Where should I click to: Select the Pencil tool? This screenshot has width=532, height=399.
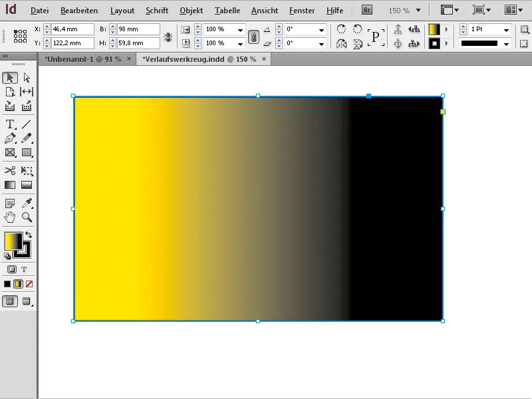pyautogui.click(x=27, y=138)
